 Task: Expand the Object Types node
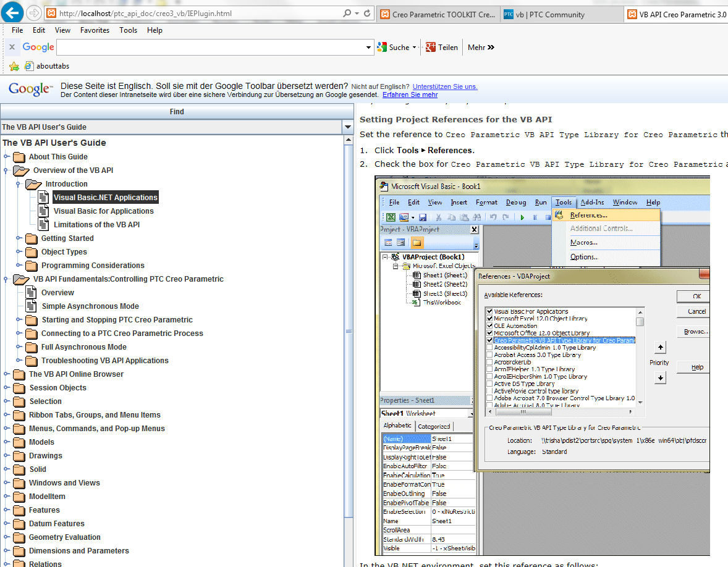pos(18,252)
